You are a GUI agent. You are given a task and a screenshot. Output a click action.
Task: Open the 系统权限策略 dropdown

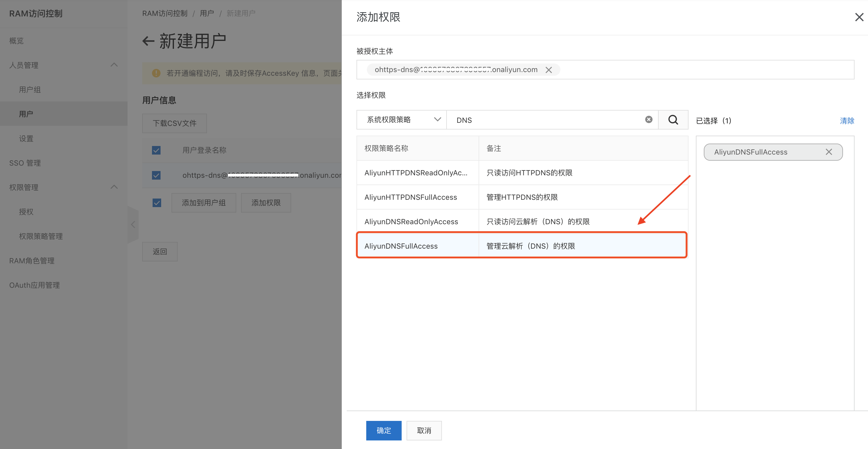(x=401, y=120)
